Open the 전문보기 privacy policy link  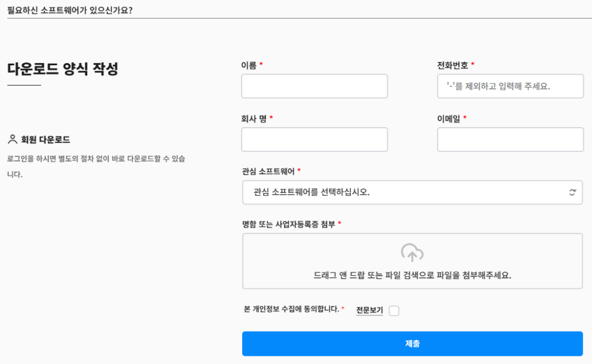point(369,310)
